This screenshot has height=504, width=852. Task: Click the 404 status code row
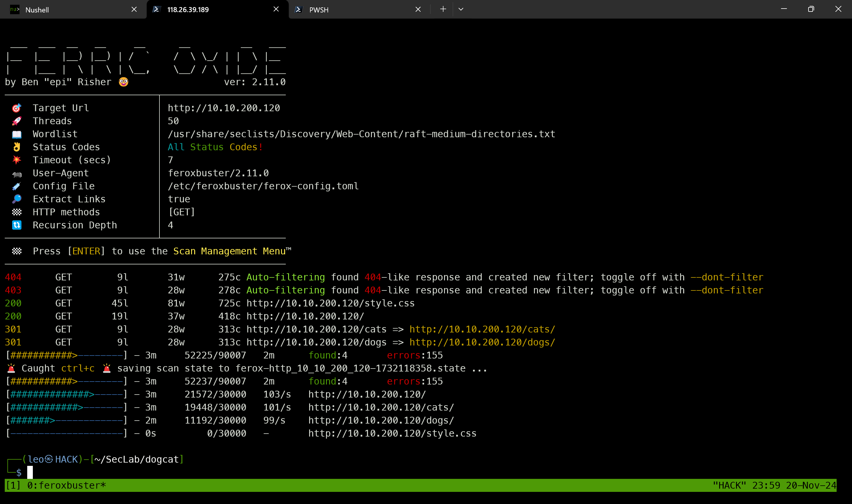[384, 277]
